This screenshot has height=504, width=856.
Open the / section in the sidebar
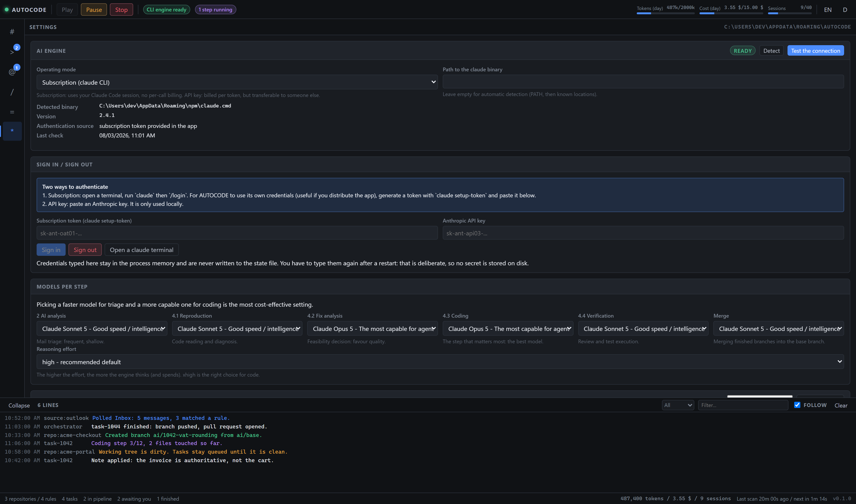[x=12, y=92]
